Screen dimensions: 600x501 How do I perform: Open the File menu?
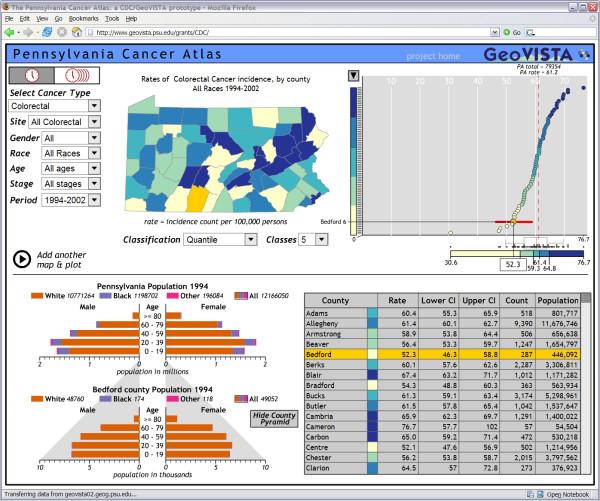9,19
